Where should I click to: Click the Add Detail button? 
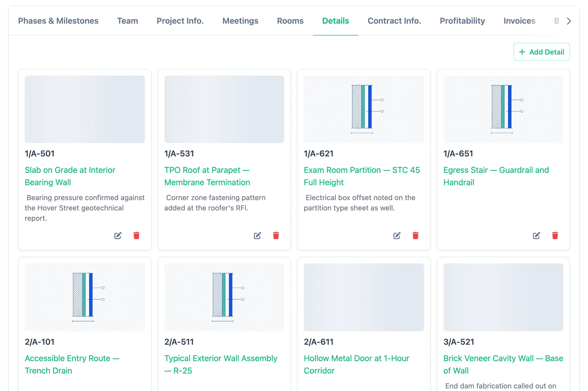coord(542,52)
